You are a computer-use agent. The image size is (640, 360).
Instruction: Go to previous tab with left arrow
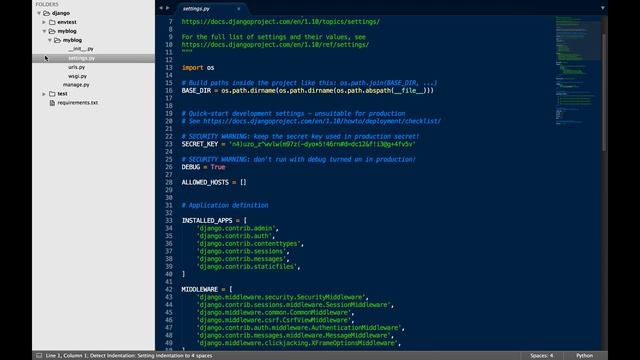pyautogui.click(x=161, y=8)
